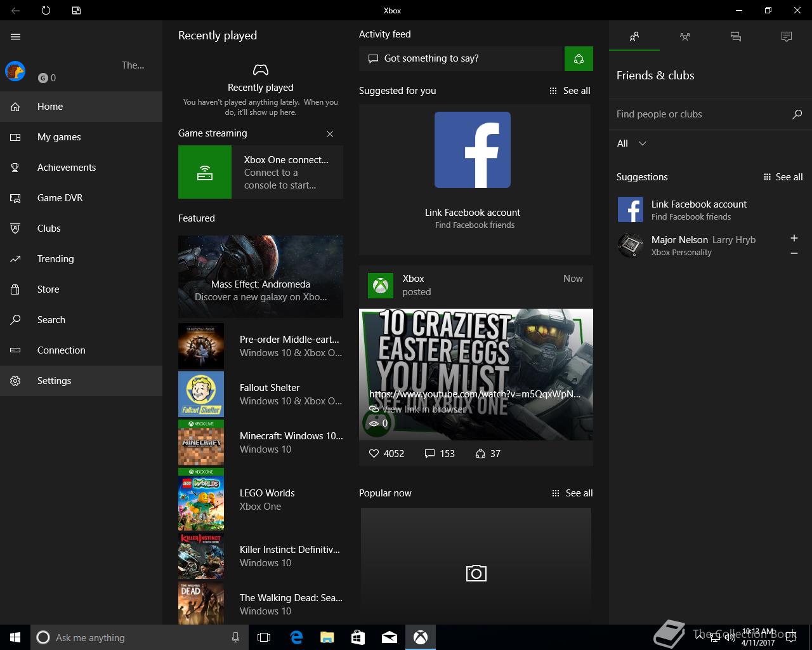812x650 pixels.
Task: Open Settings gear in sidebar
Action: coord(16,381)
